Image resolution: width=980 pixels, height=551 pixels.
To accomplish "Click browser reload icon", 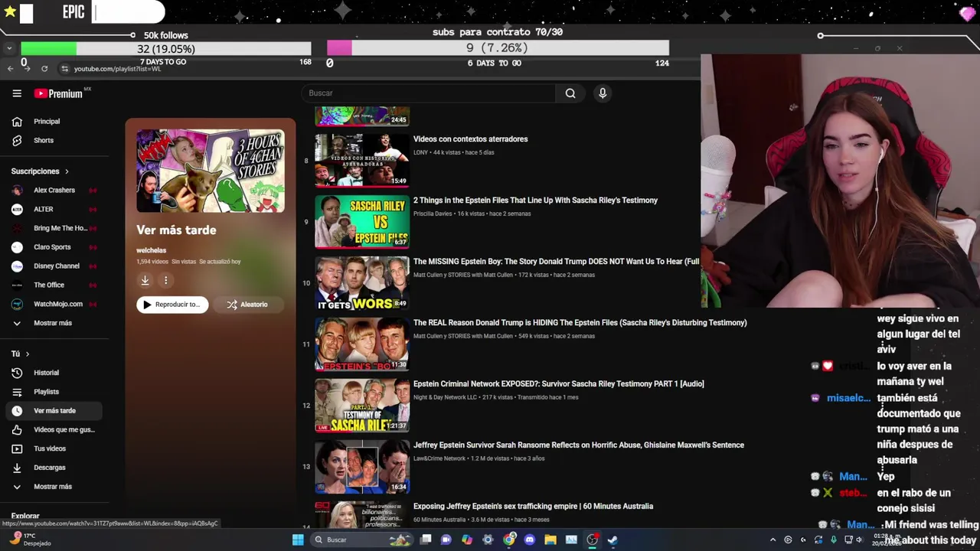I will point(44,69).
